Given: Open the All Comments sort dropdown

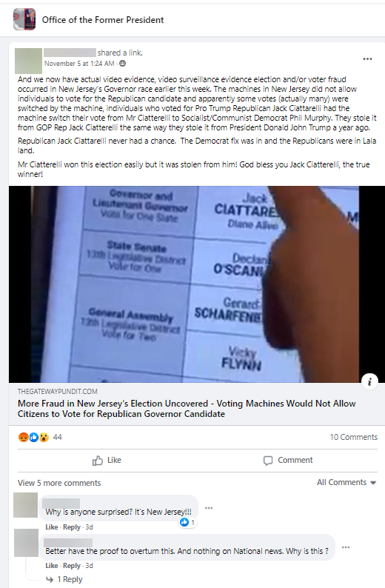Looking at the screenshot, I should [x=346, y=482].
